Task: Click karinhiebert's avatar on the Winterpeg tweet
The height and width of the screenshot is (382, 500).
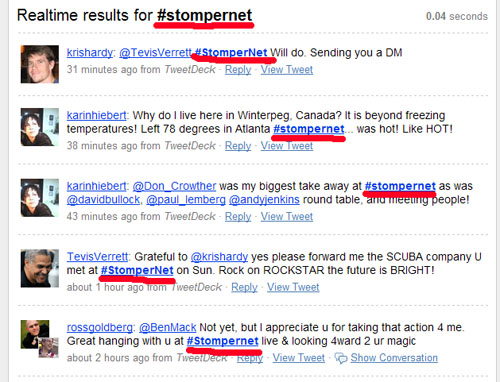Action: point(40,127)
